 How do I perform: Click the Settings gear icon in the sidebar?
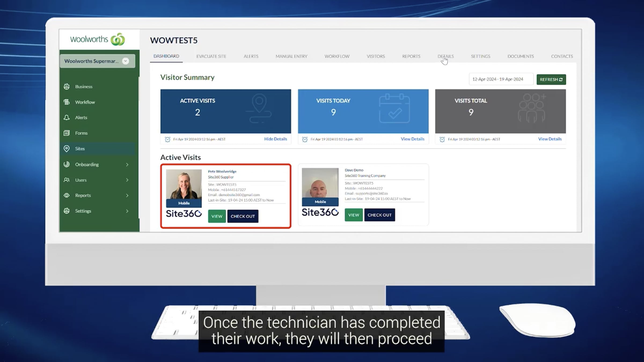point(67,211)
